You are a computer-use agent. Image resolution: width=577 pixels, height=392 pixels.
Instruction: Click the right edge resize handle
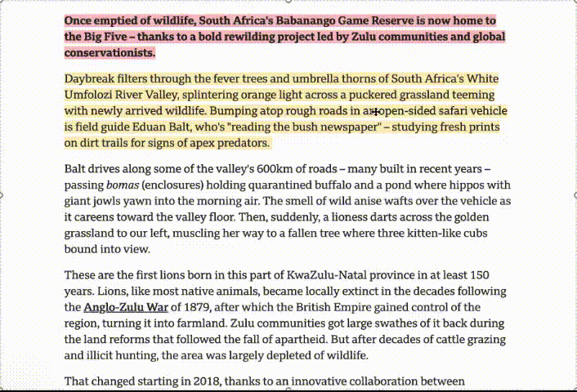point(575,196)
